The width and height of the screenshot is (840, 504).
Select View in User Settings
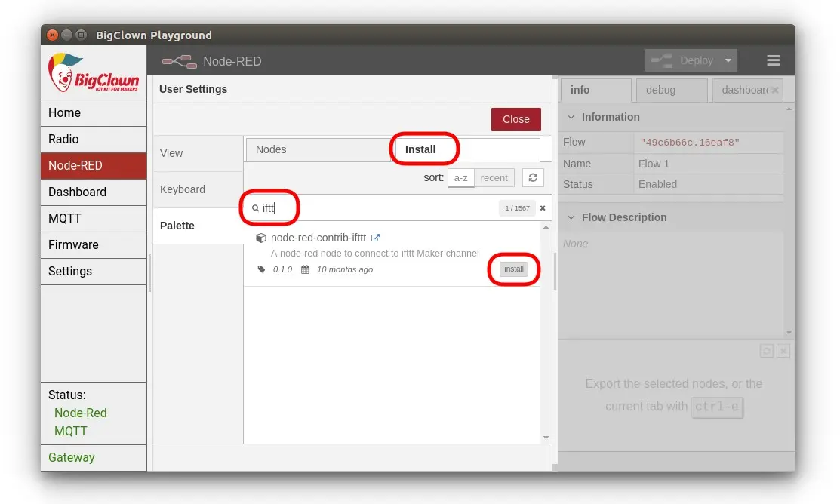point(198,153)
